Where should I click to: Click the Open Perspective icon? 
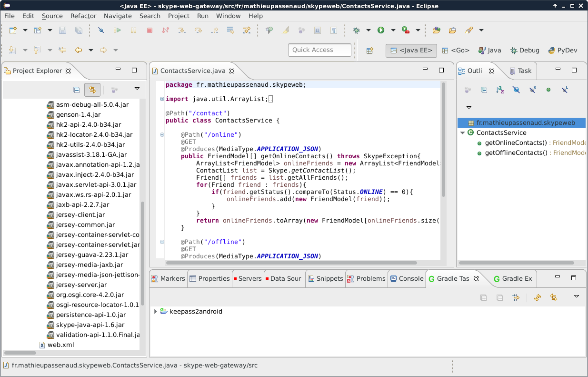pyautogui.click(x=369, y=51)
